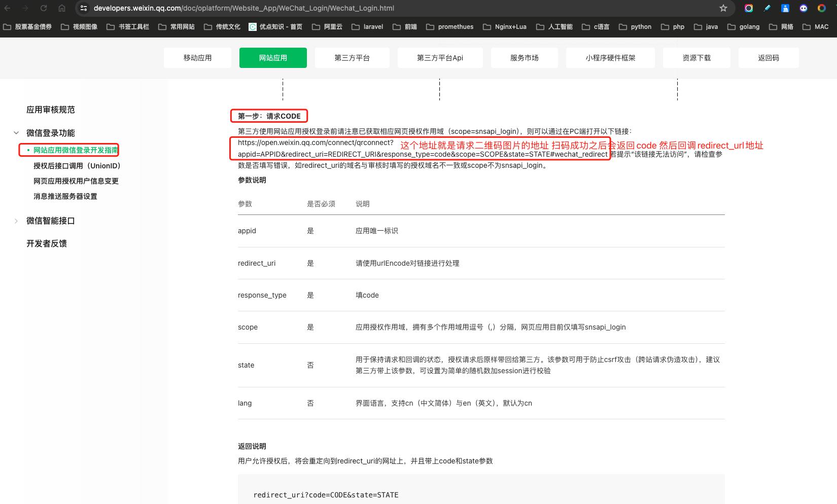Viewport: 837px width, 504px height.
Task: Go to the browser home icon
Action: tap(62, 8)
